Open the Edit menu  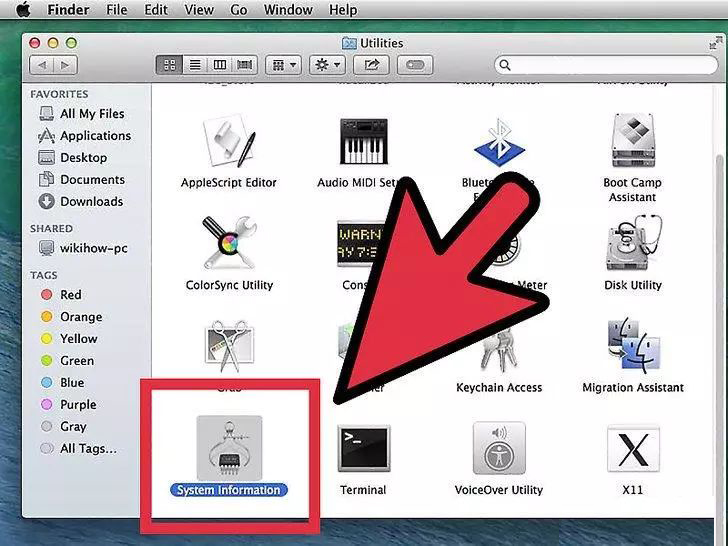pos(156,10)
